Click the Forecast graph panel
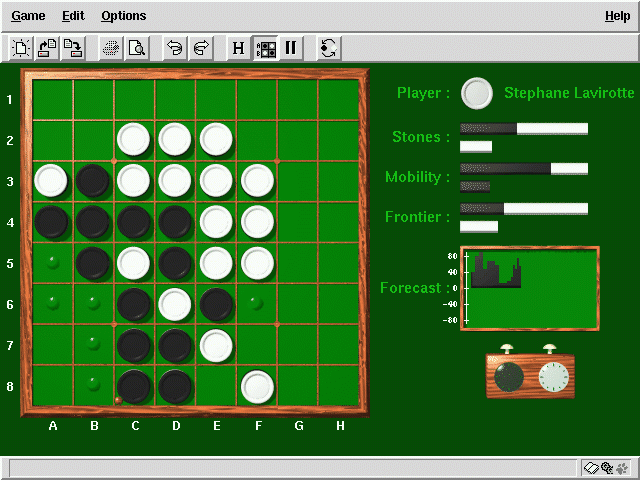The height and width of the screenshot is (480, 640). 530,288
